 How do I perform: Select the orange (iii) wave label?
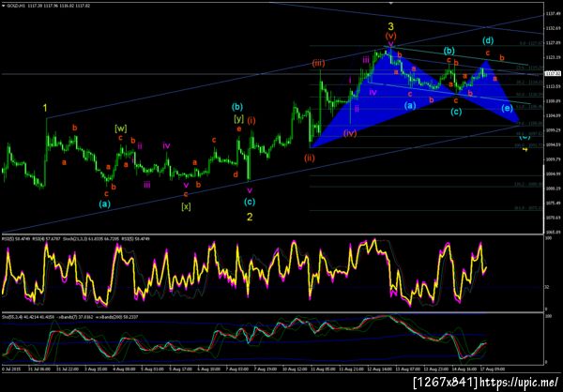(318, 64)
